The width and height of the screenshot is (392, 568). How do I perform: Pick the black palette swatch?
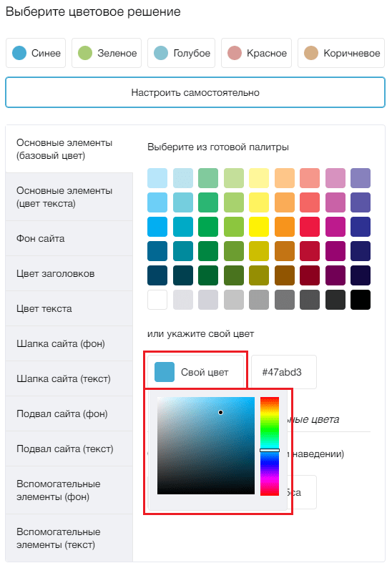coord(361,300)
